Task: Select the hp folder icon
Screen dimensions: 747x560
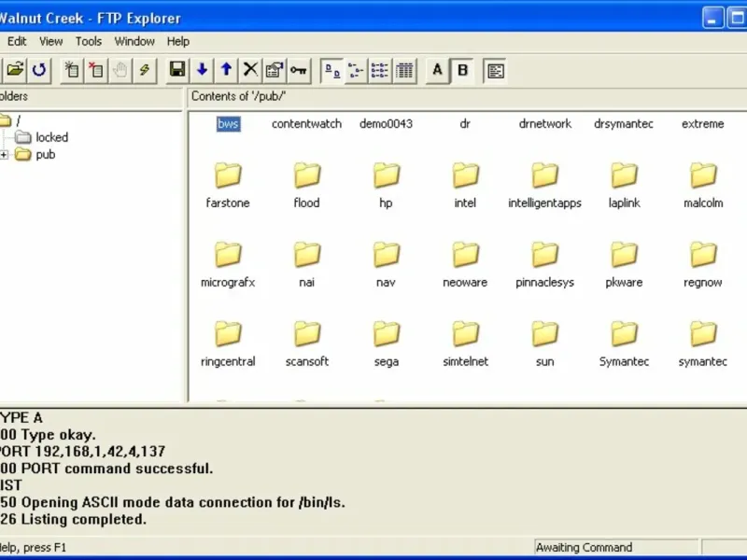Action: [x=386, y=175]
